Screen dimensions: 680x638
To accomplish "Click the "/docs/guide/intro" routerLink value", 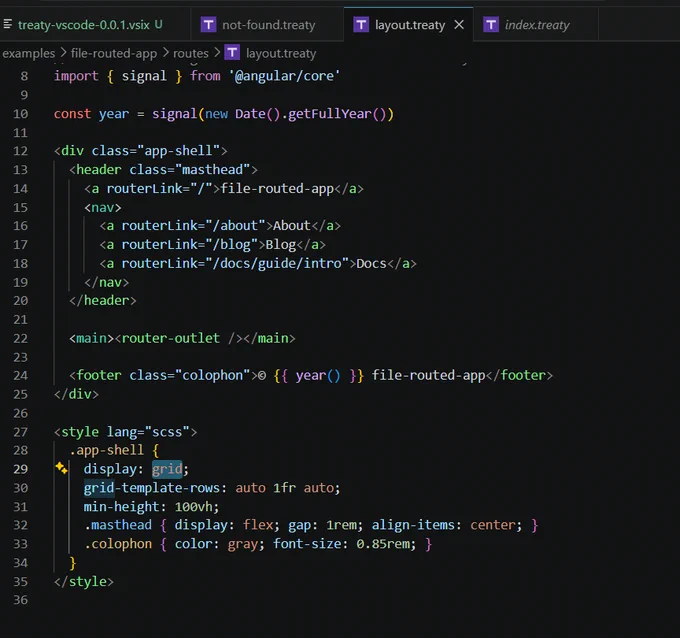I will 277,263.
